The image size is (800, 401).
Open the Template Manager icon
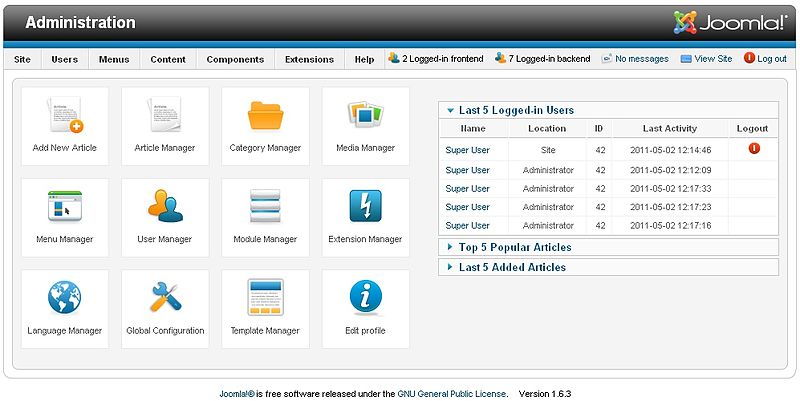[x=265, y=297]
